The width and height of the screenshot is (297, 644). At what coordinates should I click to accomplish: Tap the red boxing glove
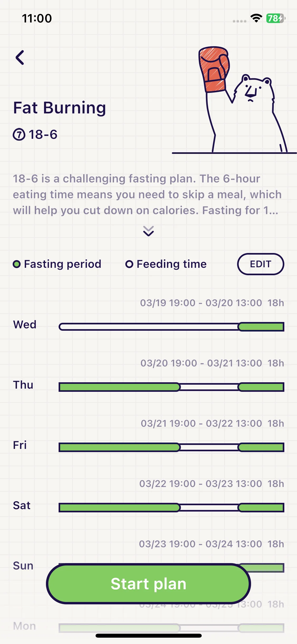pos(214,69)
